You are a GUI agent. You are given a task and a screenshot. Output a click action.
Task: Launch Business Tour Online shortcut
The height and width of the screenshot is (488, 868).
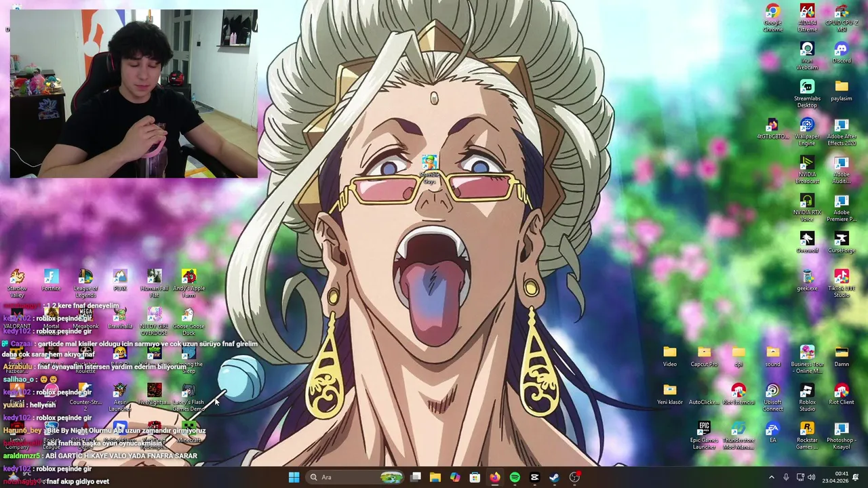(x=807, y=360)
